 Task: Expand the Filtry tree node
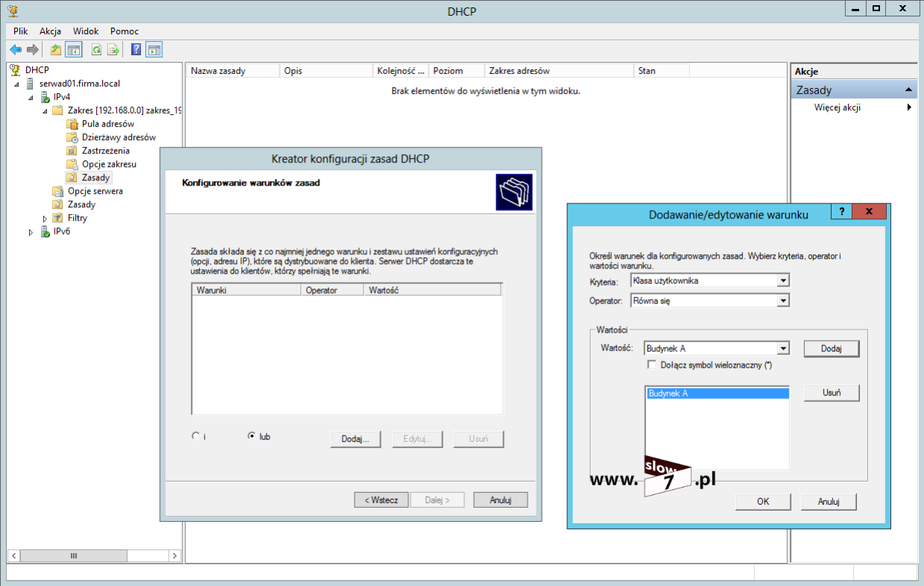(x=45, y=218)
